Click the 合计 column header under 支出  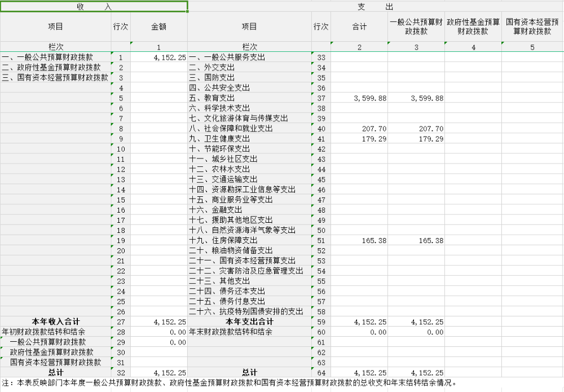click(359, 27)
